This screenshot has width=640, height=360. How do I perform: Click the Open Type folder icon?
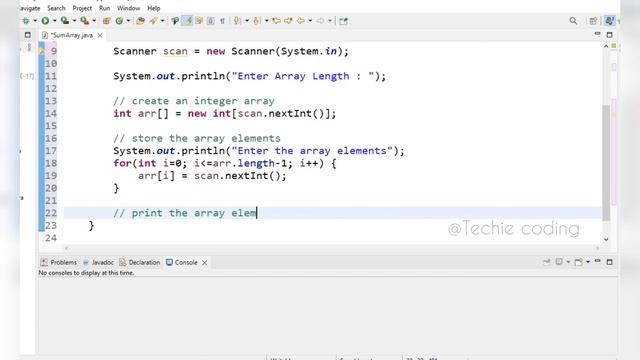coord(140,21)
